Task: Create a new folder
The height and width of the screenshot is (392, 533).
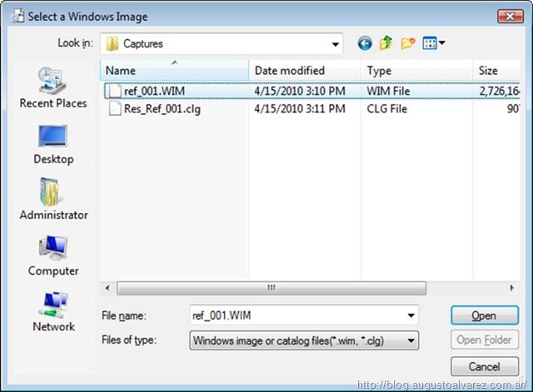Action: click(408, 43)
